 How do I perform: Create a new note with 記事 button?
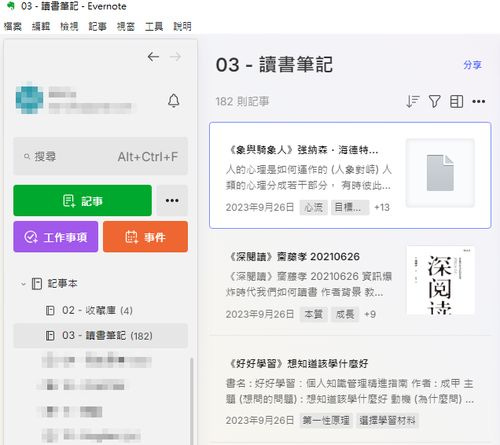click(82, 201)
